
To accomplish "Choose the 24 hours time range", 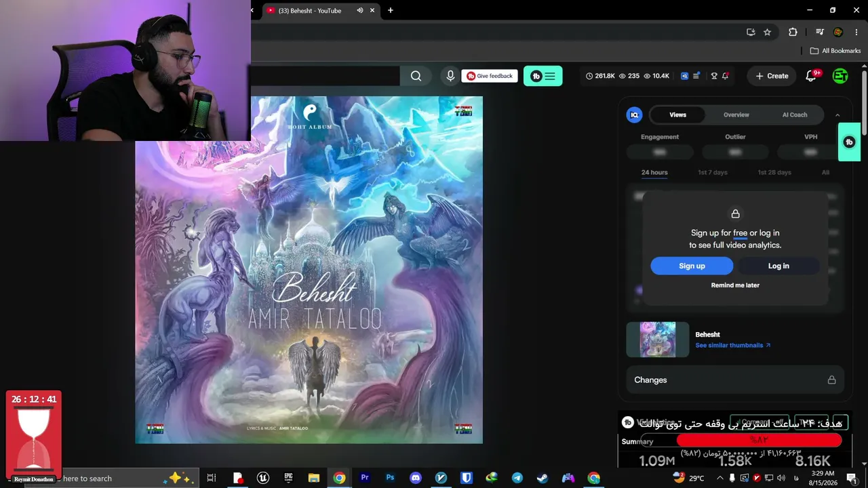I will (x=654, y=172).
